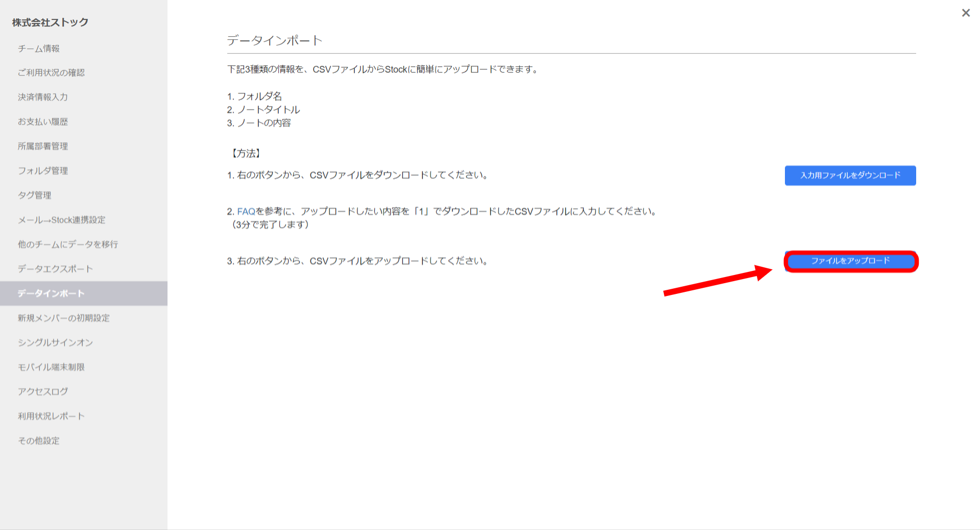Open 他のチームにデータを移行 page
The image size is (980, 530).
tap(67, 244)
